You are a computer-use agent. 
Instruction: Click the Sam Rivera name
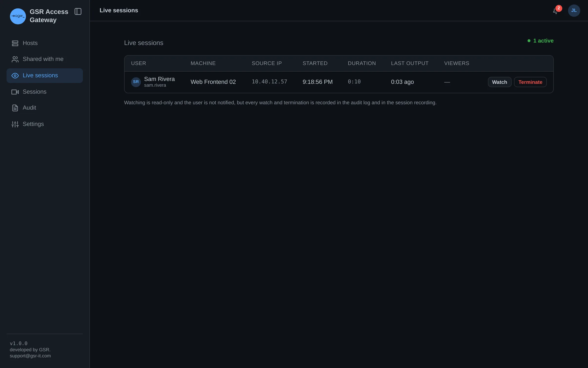tap(159, 79)
